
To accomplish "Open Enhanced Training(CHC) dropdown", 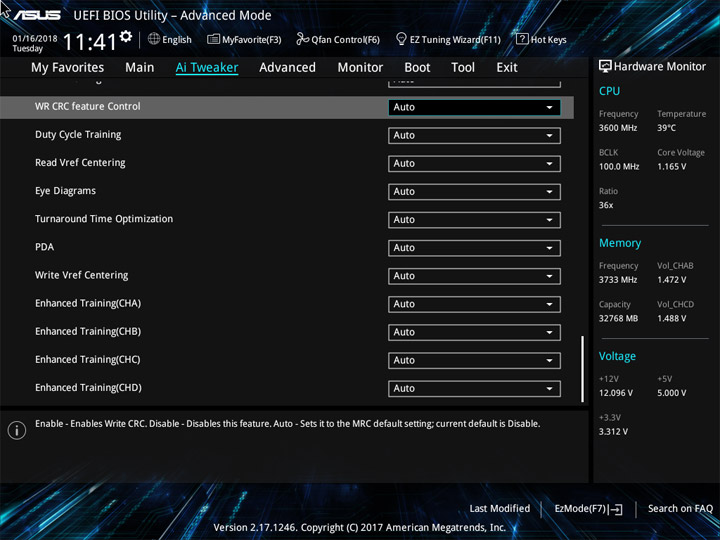I will [x=474, y=360].
